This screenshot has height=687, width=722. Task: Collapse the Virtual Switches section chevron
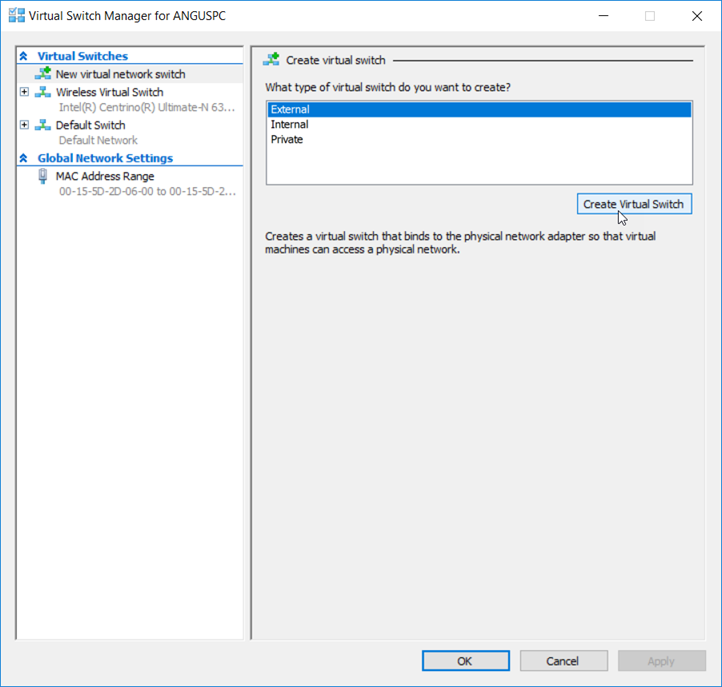(x=23, y=56)
